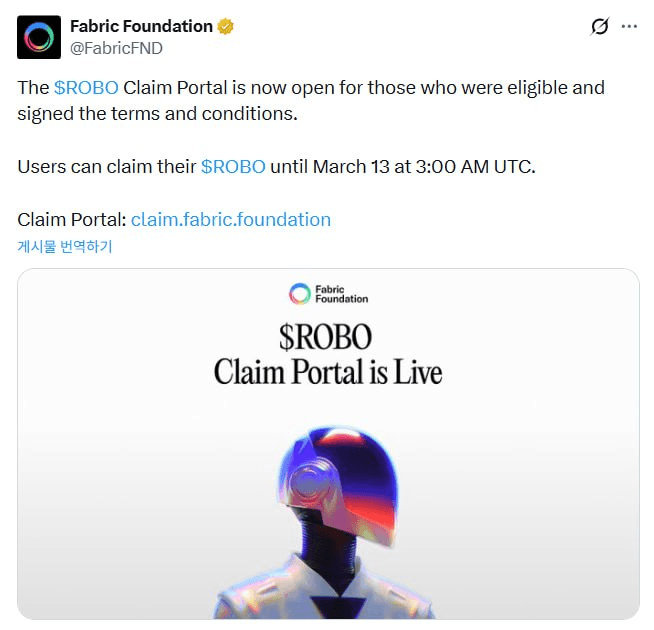654x630 pixels.
Task: Click the 'Fabric Foundation' wordmark inside image
Action: pos(341,294)
